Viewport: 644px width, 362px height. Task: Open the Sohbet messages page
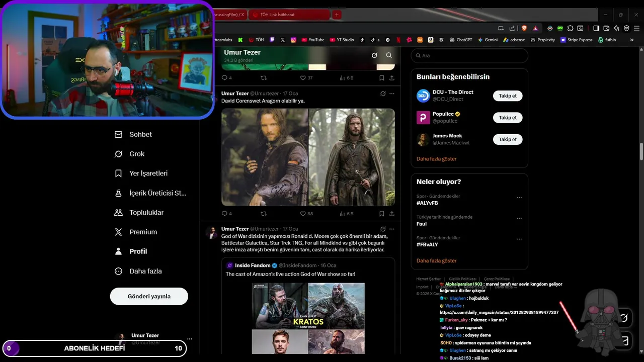133,134
